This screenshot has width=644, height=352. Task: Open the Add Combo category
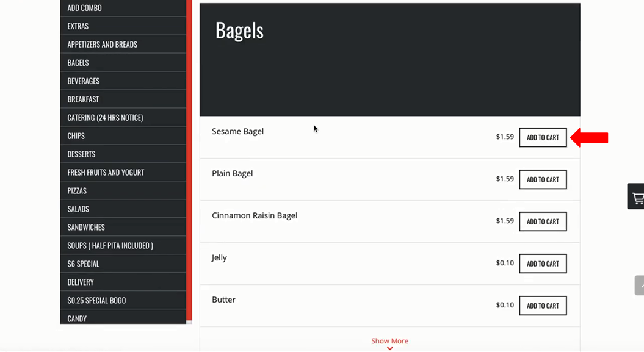tap(123, 8)
